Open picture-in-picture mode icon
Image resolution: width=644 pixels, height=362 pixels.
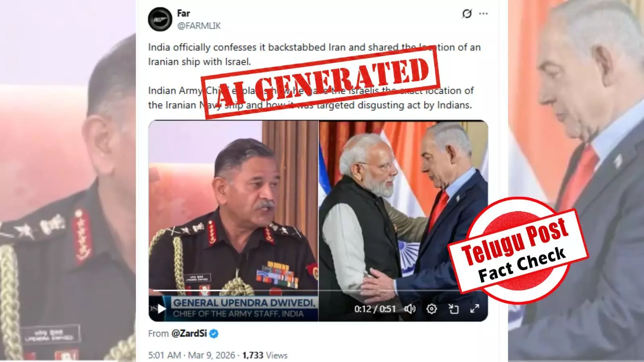454,309
